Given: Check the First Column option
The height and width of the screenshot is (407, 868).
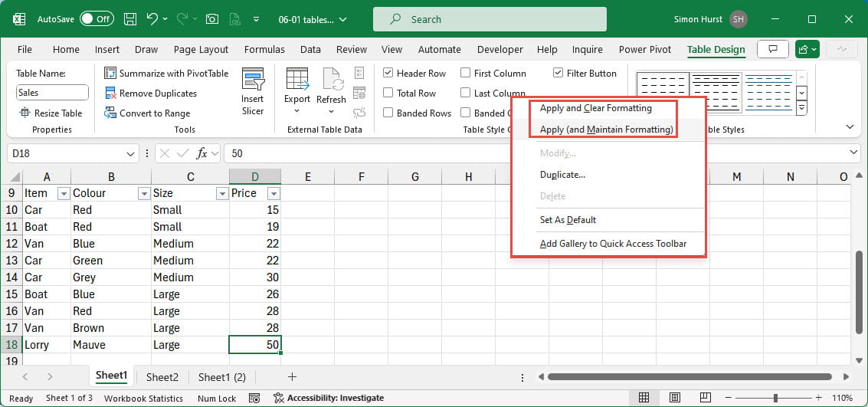Looking at the screenshot, I should pos(466,74).
